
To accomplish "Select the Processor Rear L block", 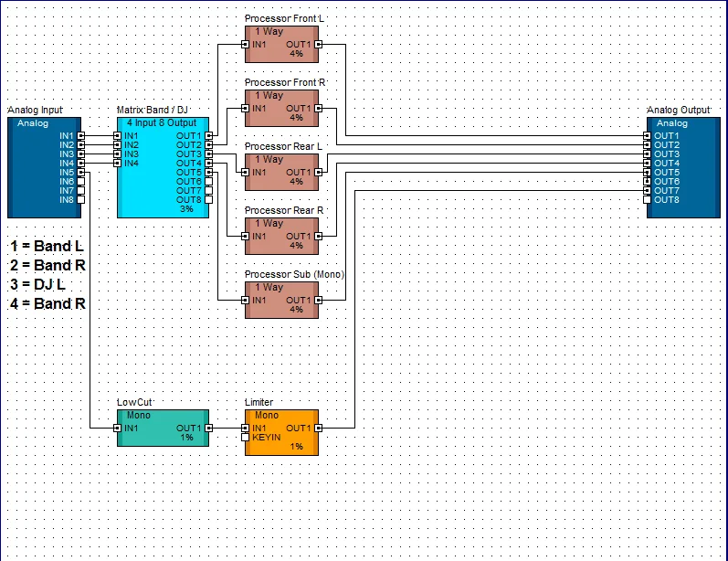I will pos(282,173).
